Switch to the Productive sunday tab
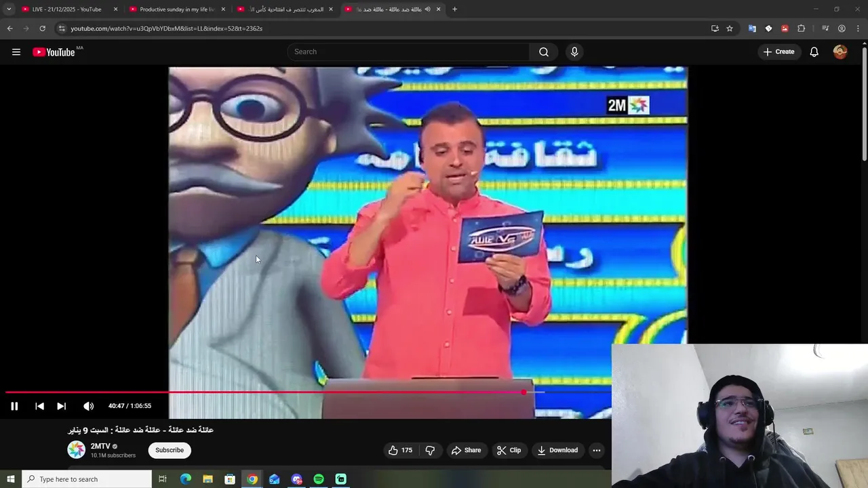 (176, 9)
